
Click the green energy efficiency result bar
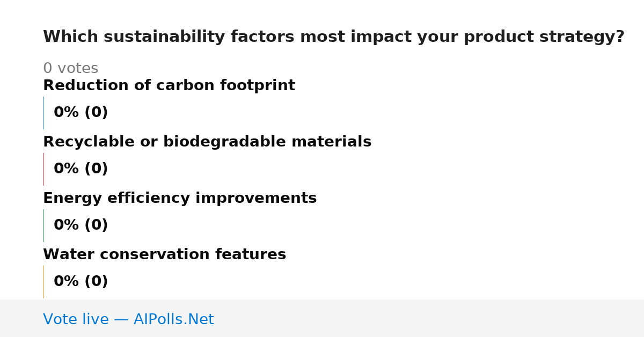43,225
